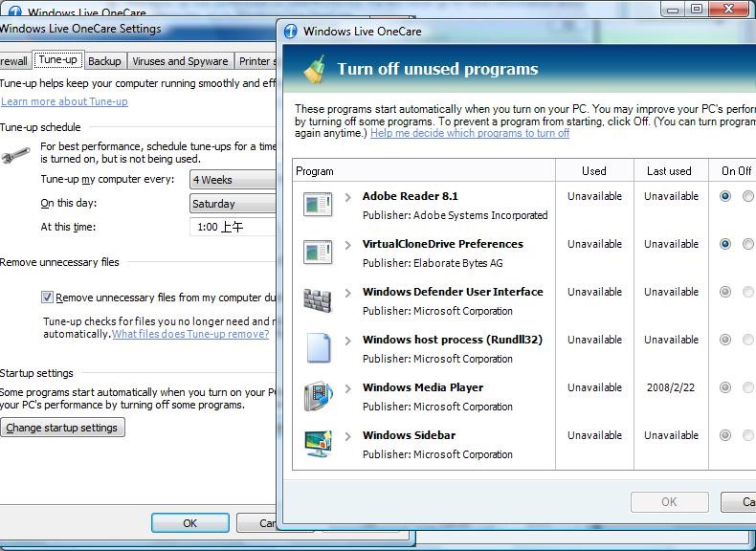The width and height of the screenshot is (756, 551).
Task: Click the Program column header
Action: 424,171
